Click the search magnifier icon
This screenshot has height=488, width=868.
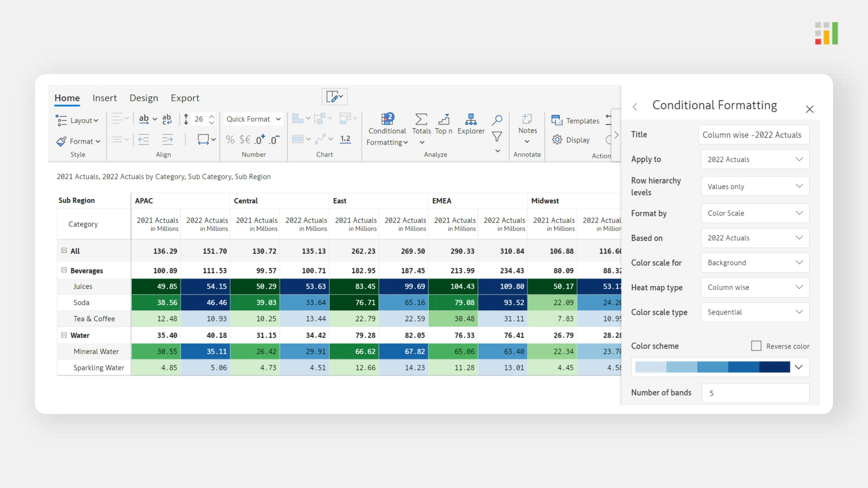click(497, 120)
